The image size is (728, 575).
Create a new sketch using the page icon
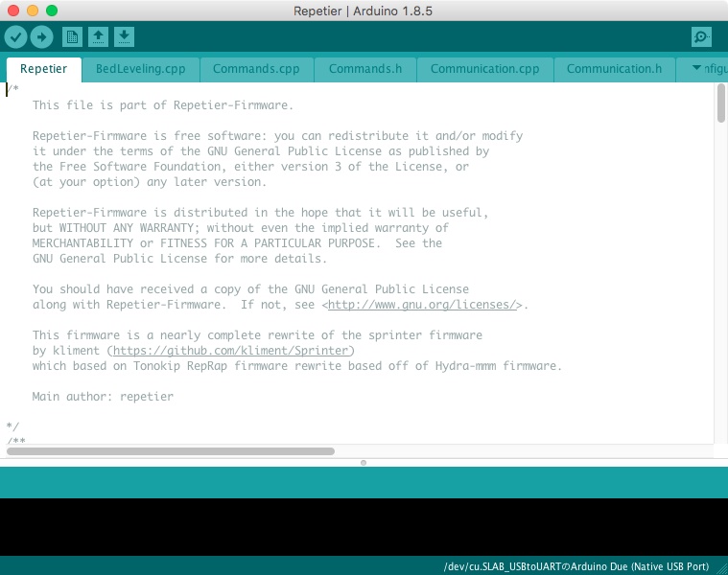click(72, 37)
